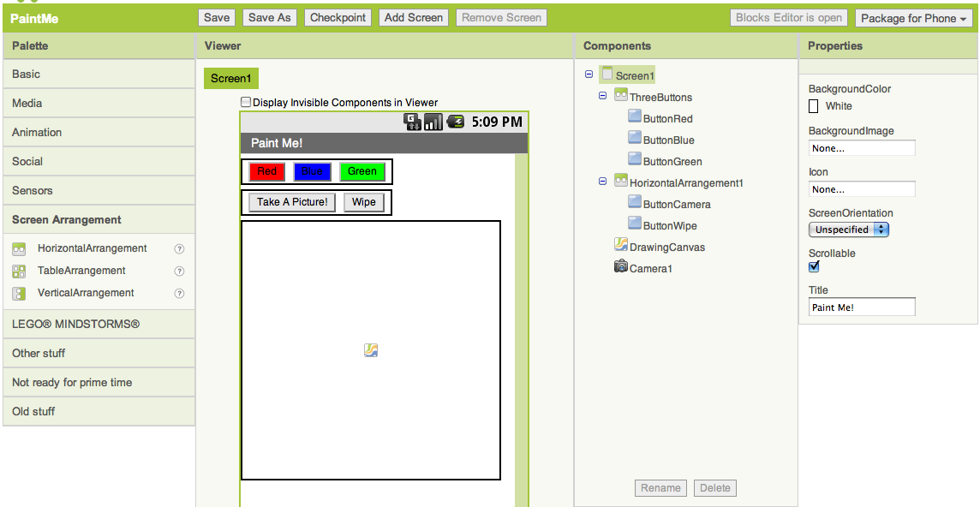980x507 pixels.
Task: Expand the Social palette section
Action: coord(99,161)
